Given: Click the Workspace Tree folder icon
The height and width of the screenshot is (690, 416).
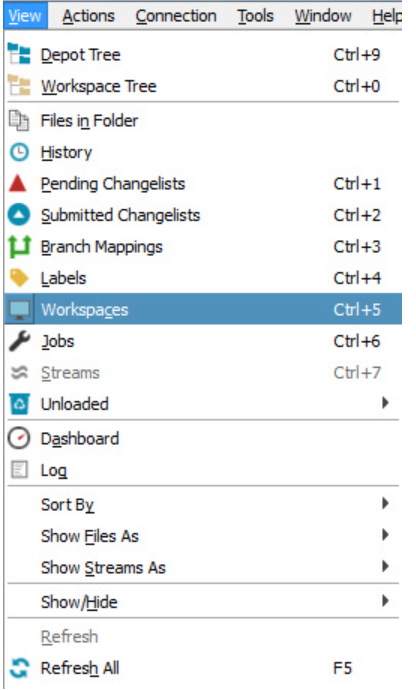Looking at the screenshot, I should tap(19, 85).
